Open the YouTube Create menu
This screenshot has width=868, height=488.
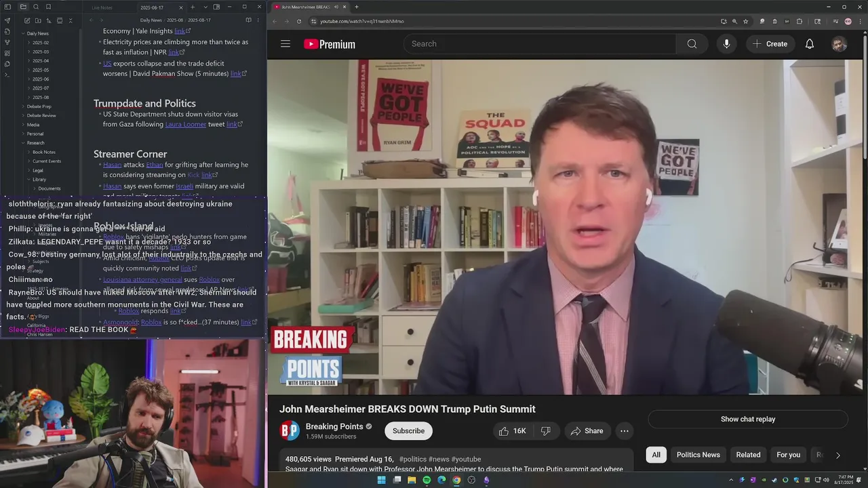[770, 44]
